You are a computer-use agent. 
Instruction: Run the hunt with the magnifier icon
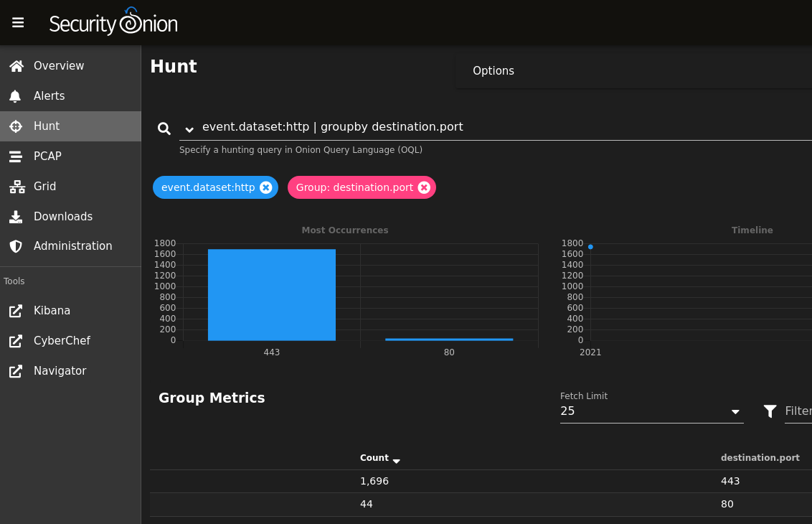click(164, 128)
